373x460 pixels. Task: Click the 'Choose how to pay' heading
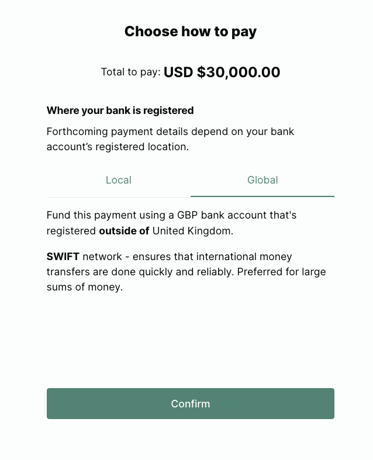[190, 32]
